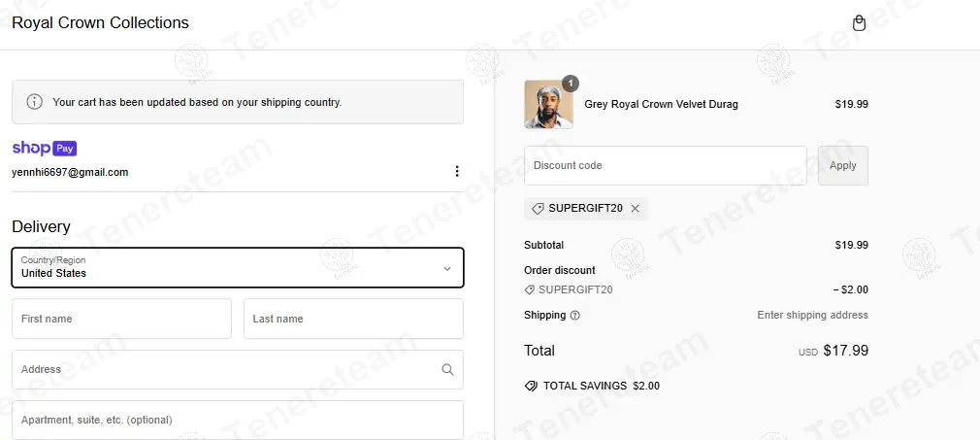
Task: Click the Shipping help question icon
Action: [575, 316]
